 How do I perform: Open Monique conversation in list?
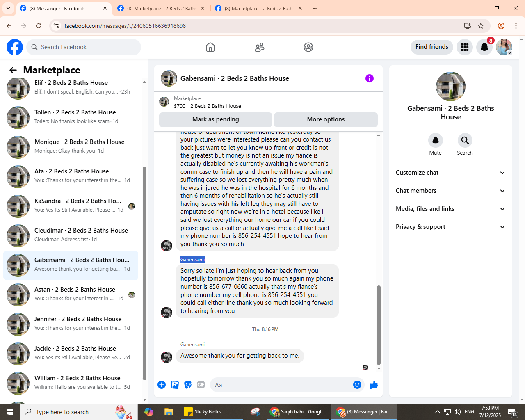point(71,147)
